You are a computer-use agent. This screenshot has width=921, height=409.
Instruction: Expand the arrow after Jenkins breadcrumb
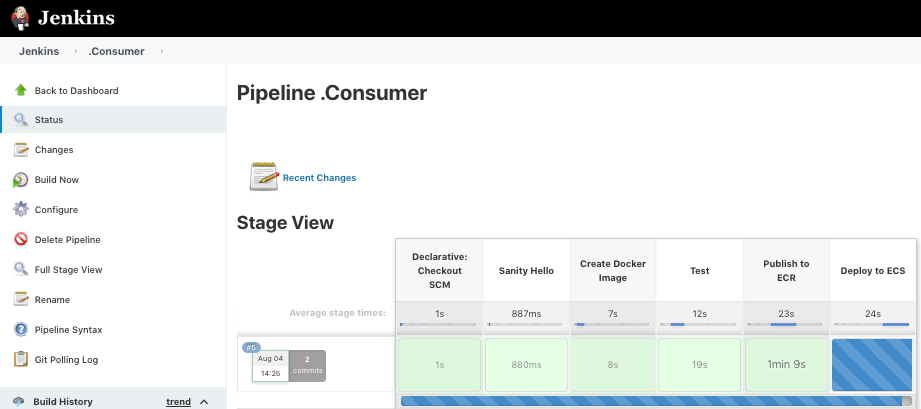click(76, 51)
